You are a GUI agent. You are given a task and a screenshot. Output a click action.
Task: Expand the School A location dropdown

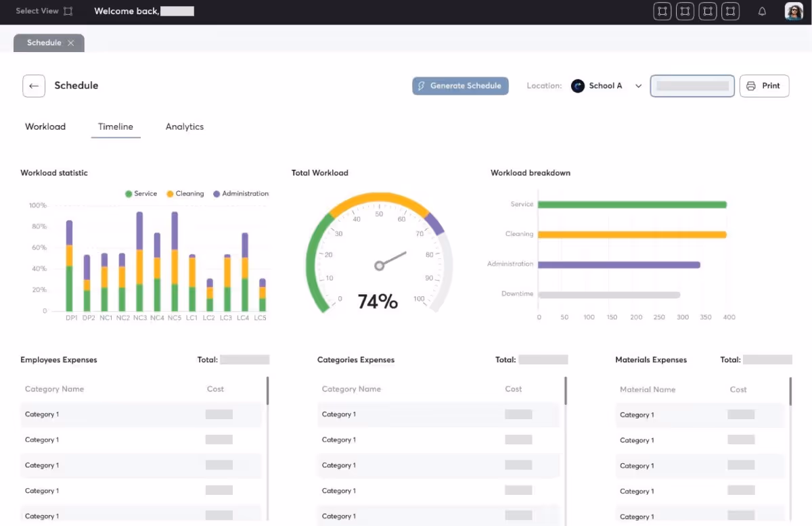(x=638, y=86)
